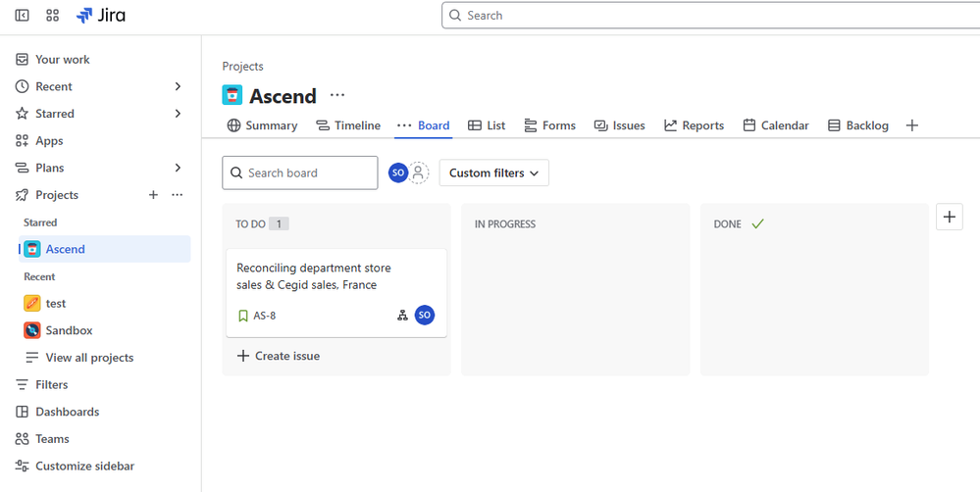The height and width of the screenshot is (492, 980).
Task: Click Create issue in To Do column
Action: pos(279,356)
